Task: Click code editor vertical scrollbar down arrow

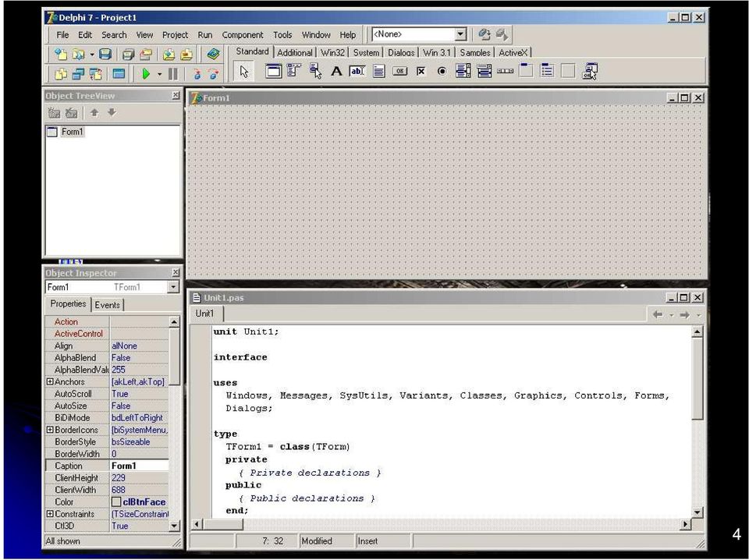Action: (x=698, y=512)
